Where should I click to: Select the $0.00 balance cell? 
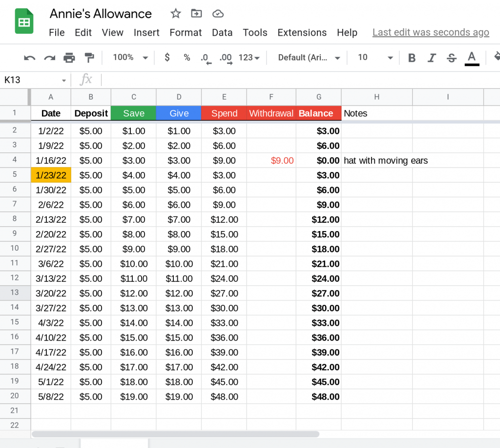pyautogui.click(x=318, y=161)
